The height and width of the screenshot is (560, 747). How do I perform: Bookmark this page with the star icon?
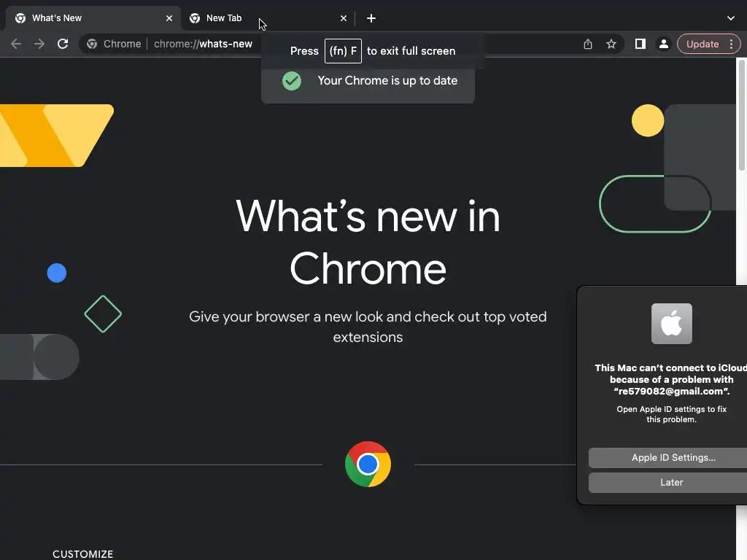point(611,44)
